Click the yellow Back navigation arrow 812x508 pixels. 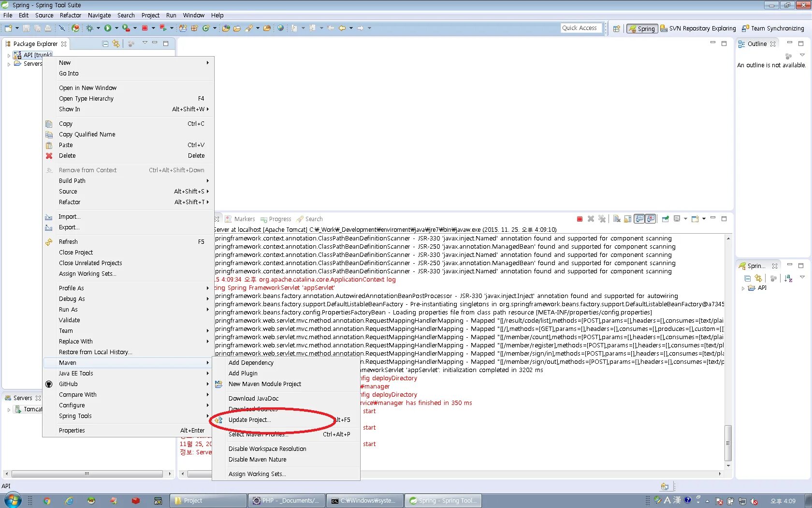coord(342,28)
